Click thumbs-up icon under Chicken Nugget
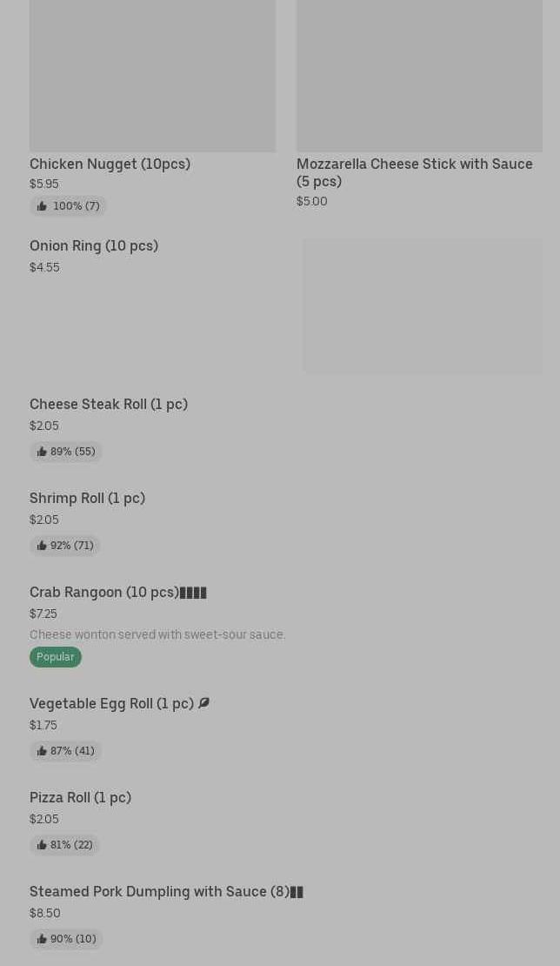 tap(42, 205)
